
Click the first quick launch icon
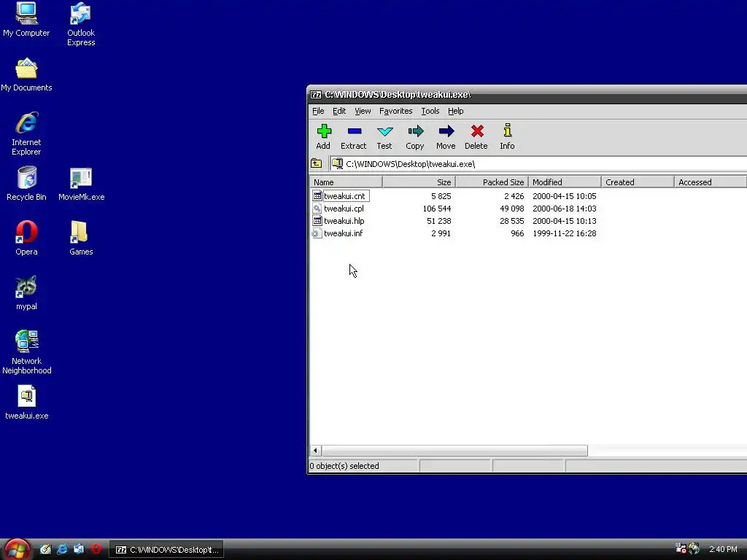45,549
